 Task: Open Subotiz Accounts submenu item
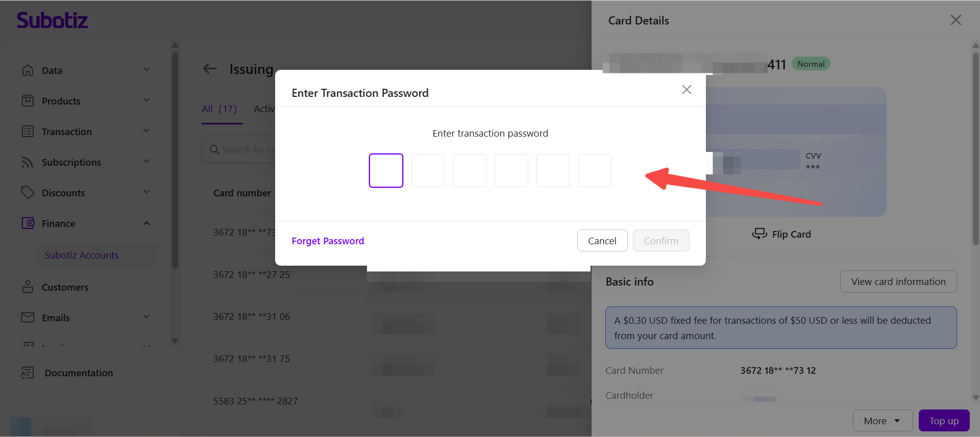(82, 255)
